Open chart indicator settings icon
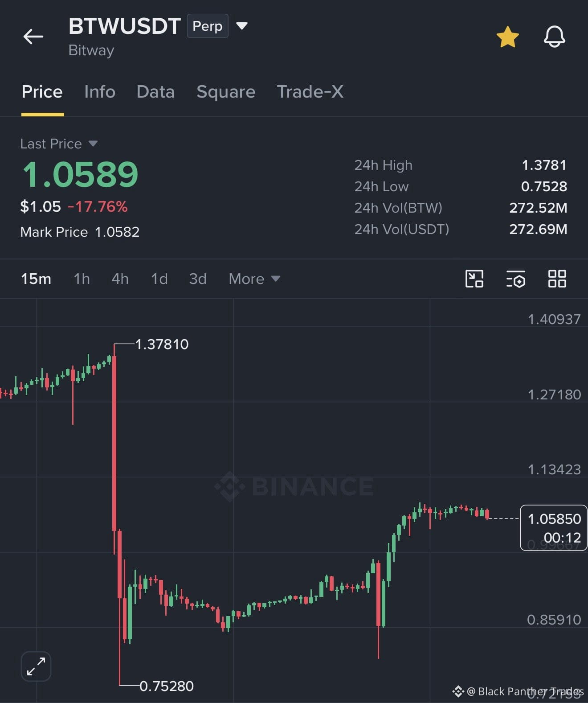The image size is (588, 703). (x=516, y=279)
